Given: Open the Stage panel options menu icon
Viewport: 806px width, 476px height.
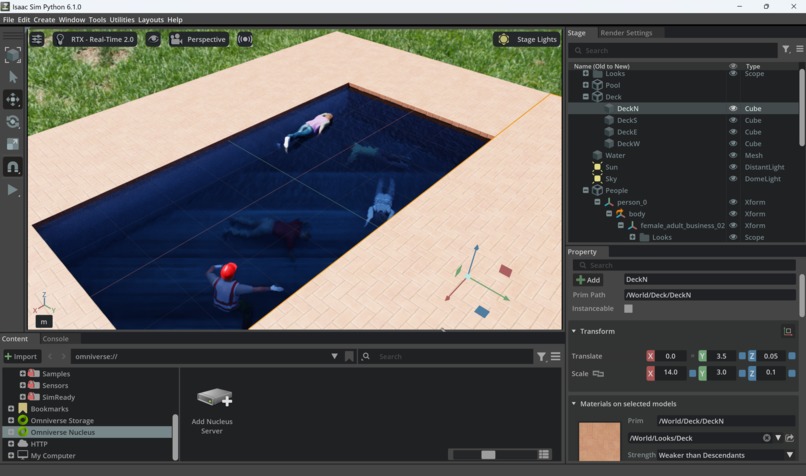Looking at the screenshot, I should (x=800, y=49).
